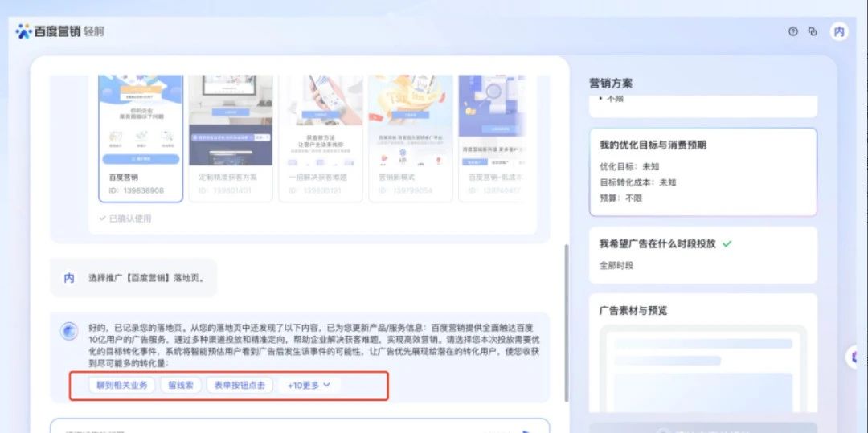The width and height of the screenshot is (868, 433).
Task: Select the 百度营销-低成本 landing page card
Action: click(491, 137)
